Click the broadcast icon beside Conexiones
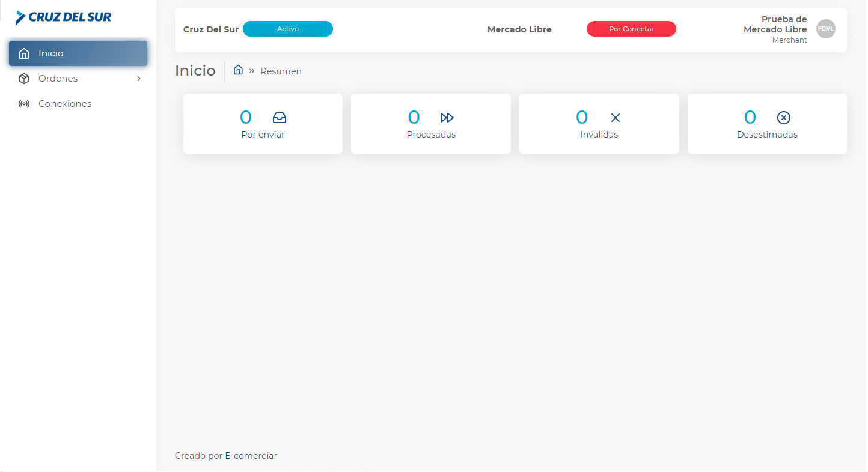 (x=24, y=104)
